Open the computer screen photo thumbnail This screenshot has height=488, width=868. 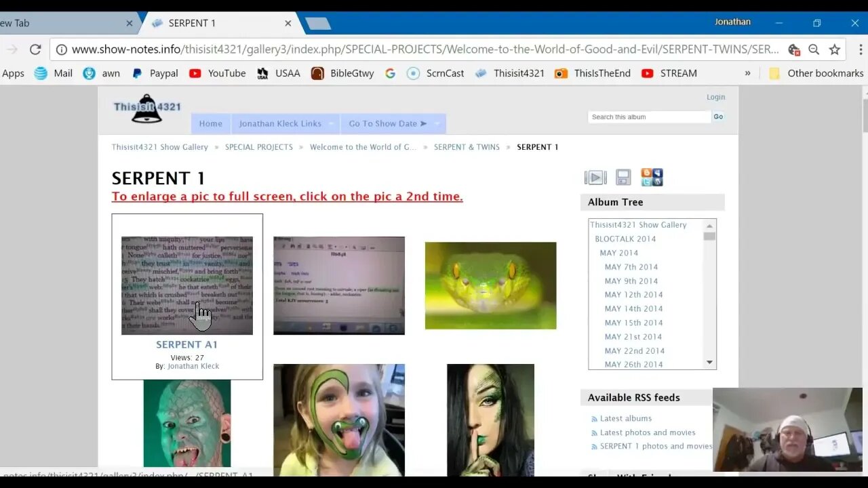tap(339, 285)
